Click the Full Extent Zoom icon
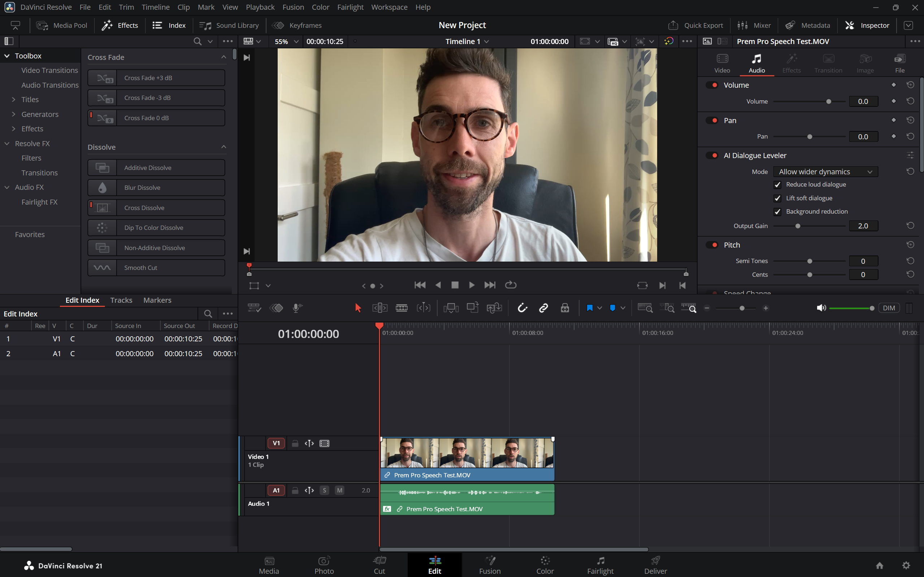This screenshot has height=577, width=924. coord(645,308)
